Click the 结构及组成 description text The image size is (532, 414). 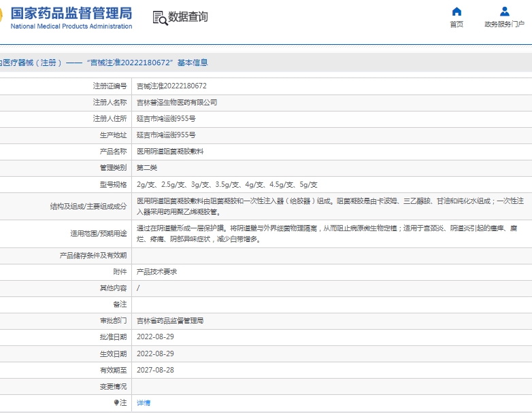[x=330, y=207]
